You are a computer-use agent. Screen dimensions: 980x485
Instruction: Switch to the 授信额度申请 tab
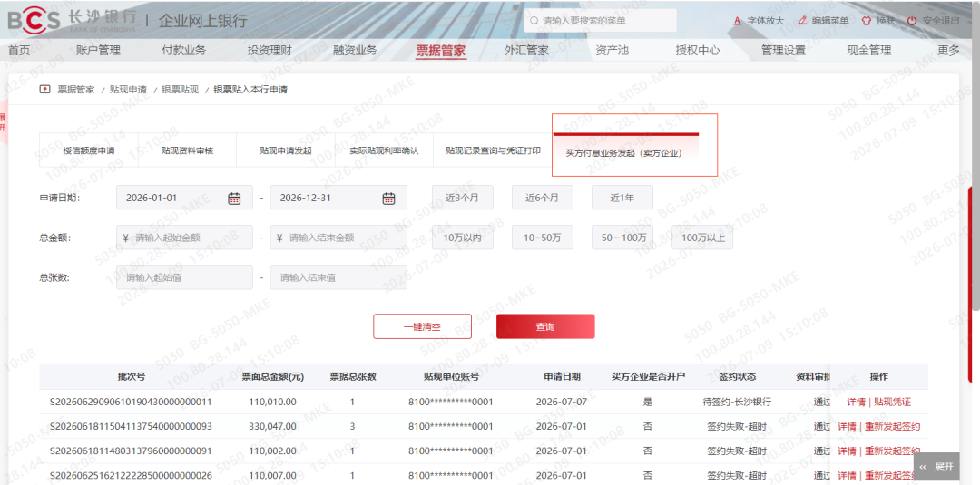(x=89, y=150)
